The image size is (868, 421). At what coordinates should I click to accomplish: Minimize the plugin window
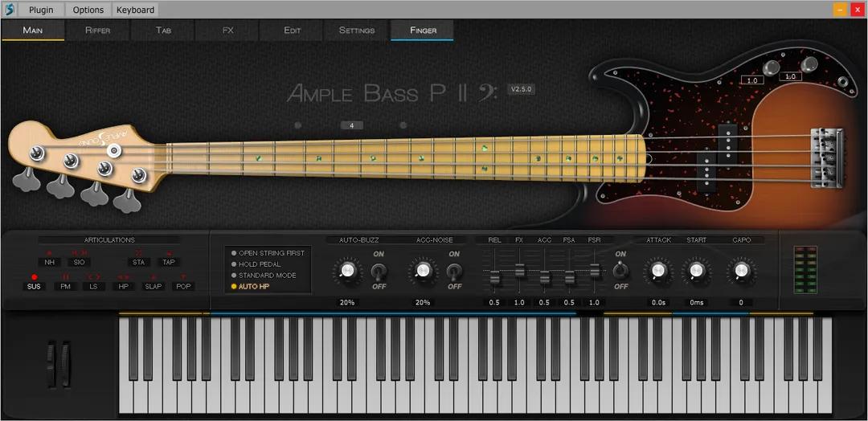(841, 10)
